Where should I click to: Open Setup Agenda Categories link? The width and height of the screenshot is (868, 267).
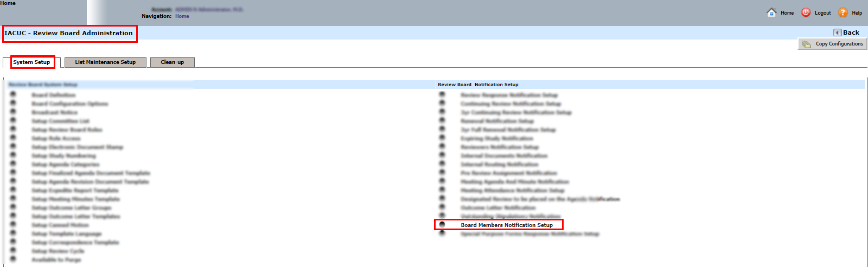click(x=66, y=165)
